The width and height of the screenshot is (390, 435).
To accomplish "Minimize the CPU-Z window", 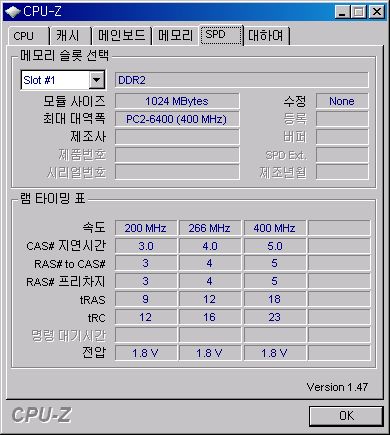I will click(x=342, y=12).
